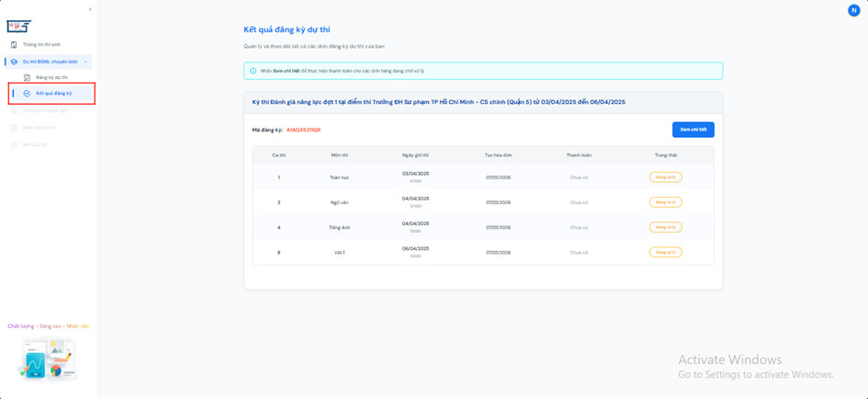Click the Giấy báo dự thi document icon

[x=14, y=128]
